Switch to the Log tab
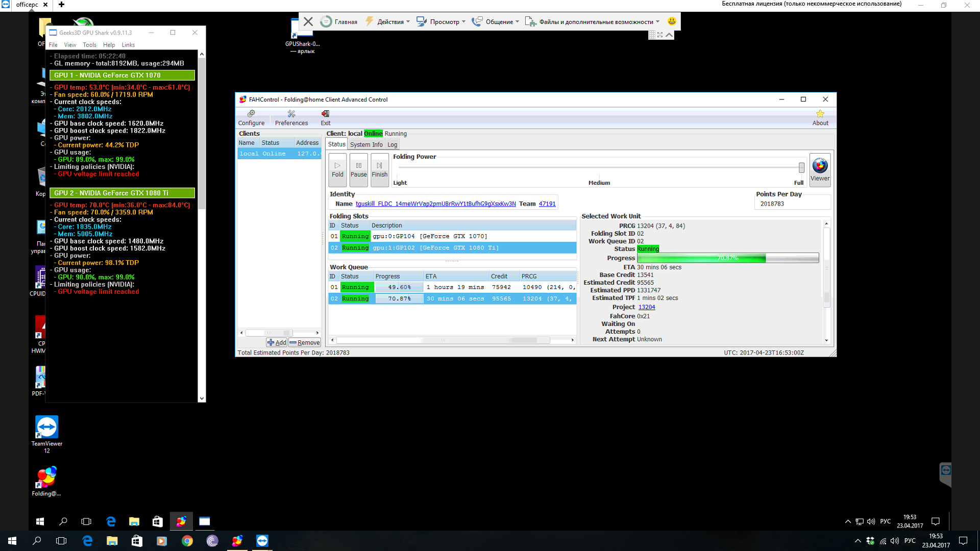Viewport: 980px width, 551px height. point(392,145)
